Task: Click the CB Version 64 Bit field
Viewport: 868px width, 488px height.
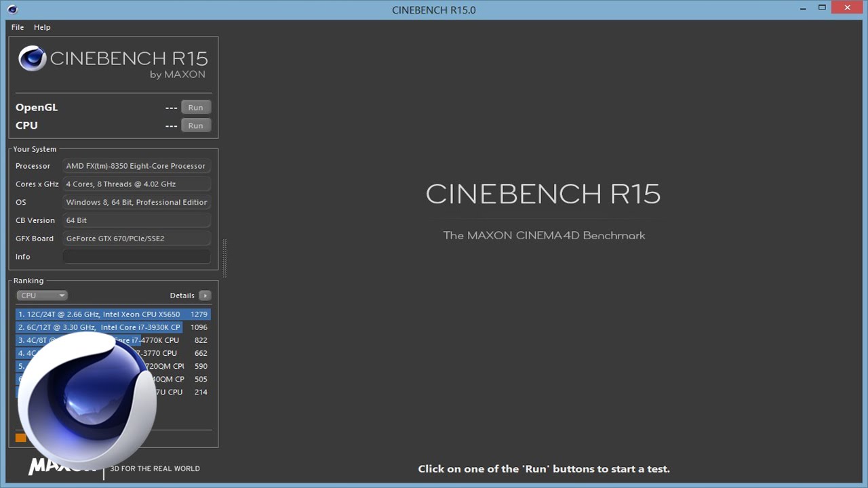Action: 137,220
